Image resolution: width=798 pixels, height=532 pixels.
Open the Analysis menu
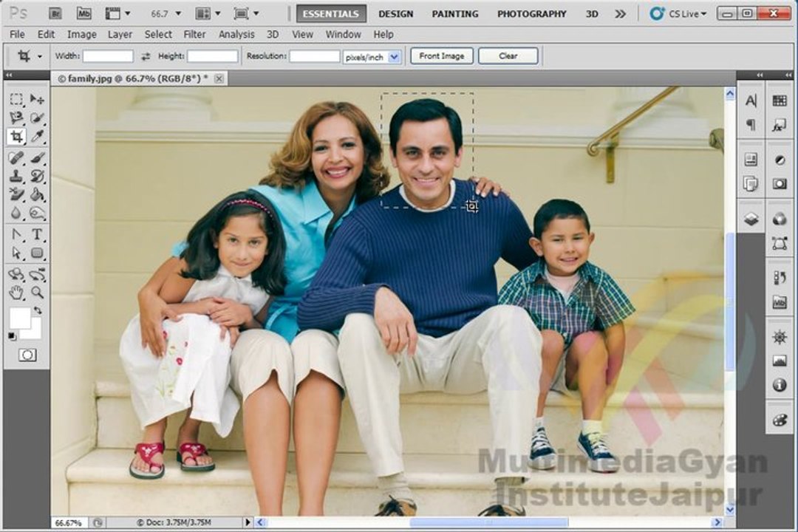pyautogui.click(x=236, y=35)
